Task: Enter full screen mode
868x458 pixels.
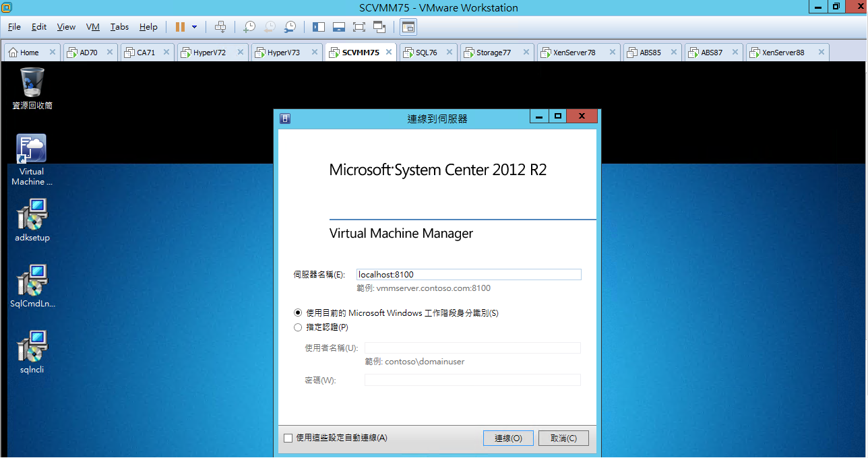Action: [359, 27]
